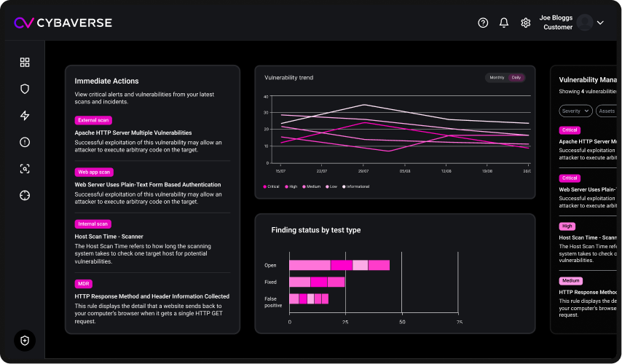
Task: Click the Web app scan tag
Action: tap(95, 173)
